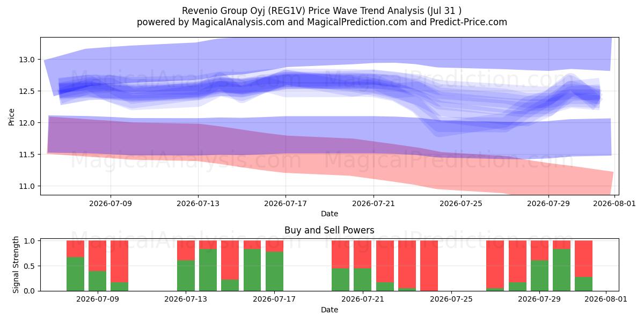Image resolution: width=644 pixels, height=322 pixels.
Task: Click the all-red sell bar nearest 2026-07-24
Action: coord(429,266)
